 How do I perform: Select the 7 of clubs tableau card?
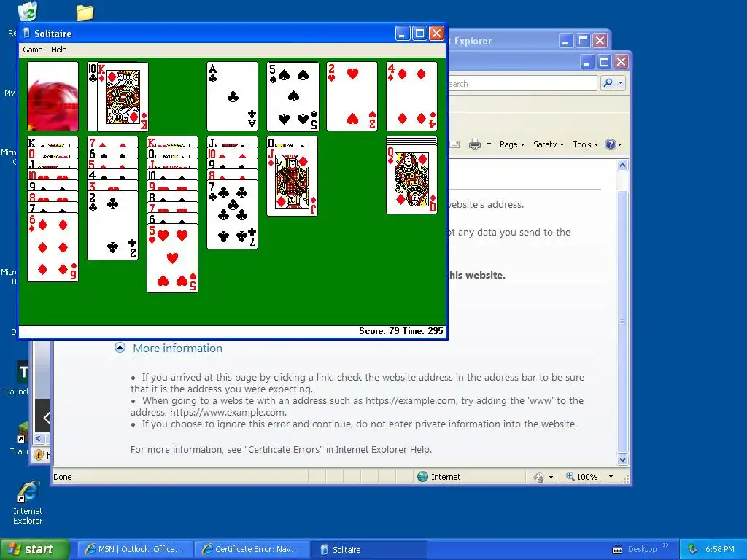point(233,214)
